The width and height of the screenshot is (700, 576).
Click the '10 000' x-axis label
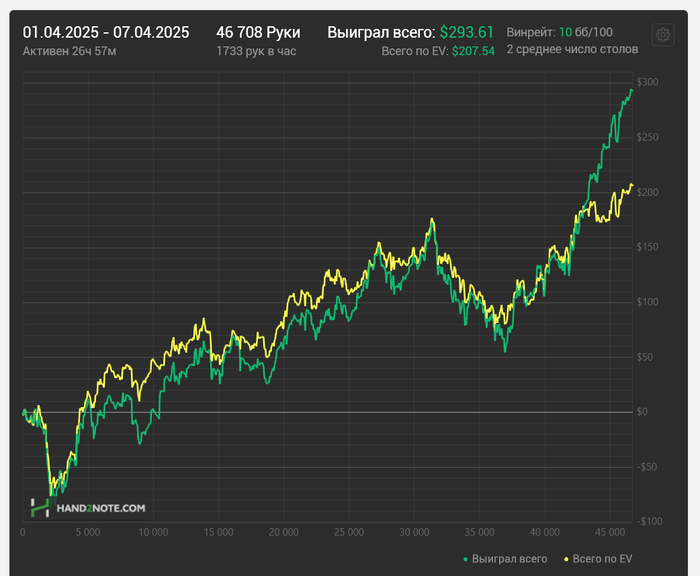coord(153,532)
